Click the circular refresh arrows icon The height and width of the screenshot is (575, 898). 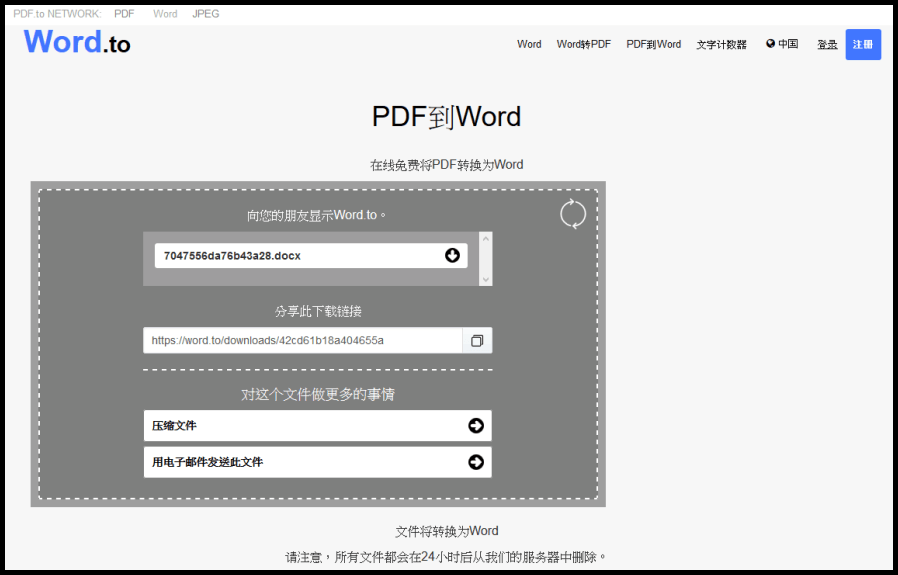[573, 214]
